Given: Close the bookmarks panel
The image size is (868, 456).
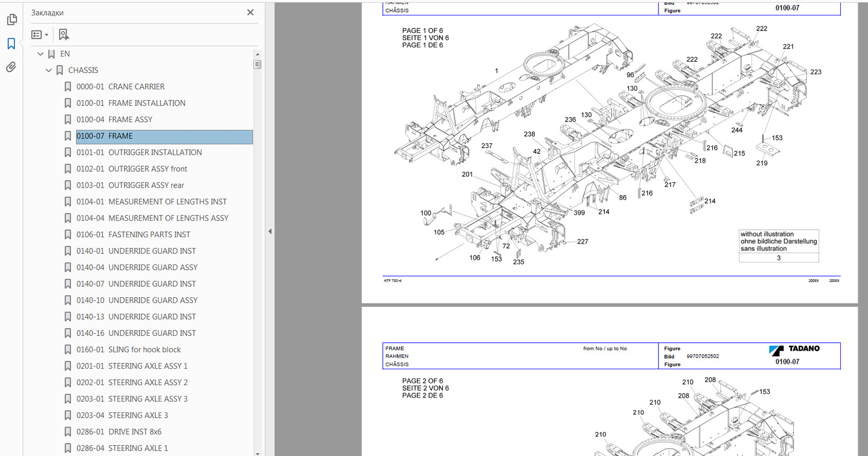Looking at the screenshot, I should [x=250, y=12].
